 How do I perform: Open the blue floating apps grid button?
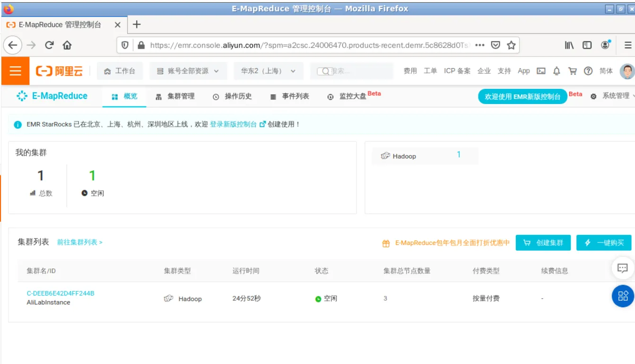[x=623, y=296]
